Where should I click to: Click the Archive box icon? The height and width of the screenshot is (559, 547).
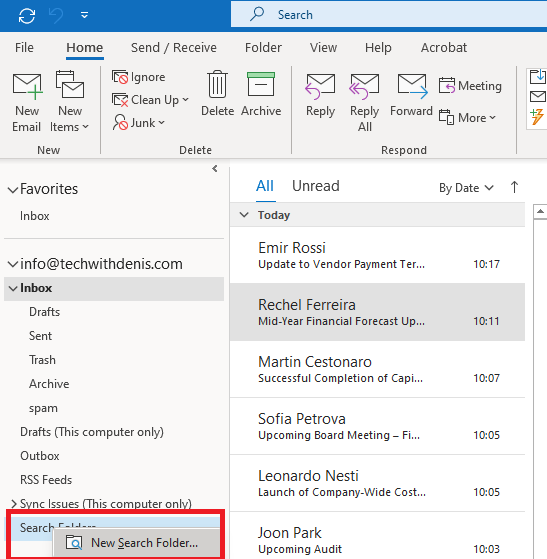click(261, 84)
